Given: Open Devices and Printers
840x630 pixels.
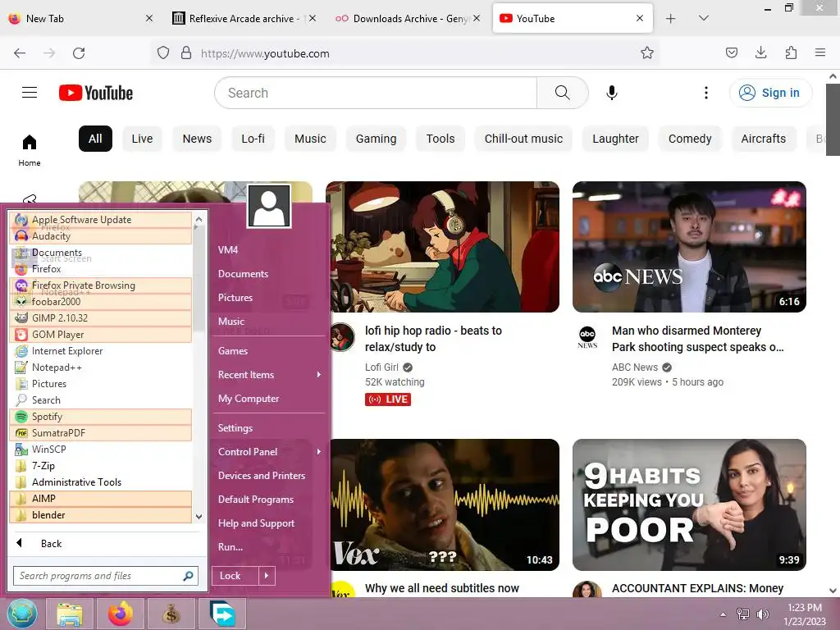Looking at the screenshot, I should 262,476.
